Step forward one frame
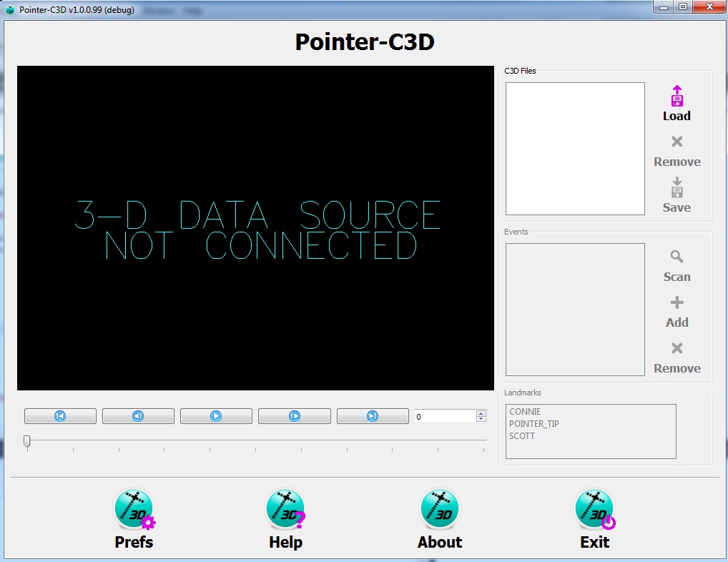 295,416
